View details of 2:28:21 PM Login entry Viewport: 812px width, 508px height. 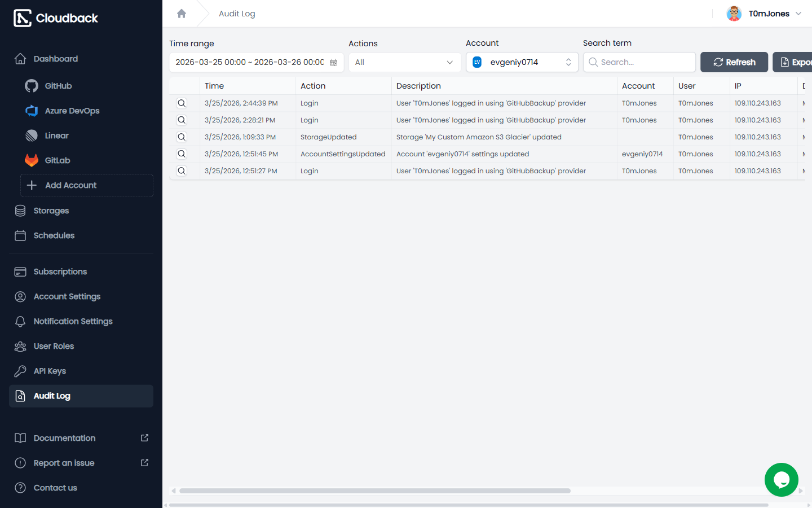(x=182, y=120)
